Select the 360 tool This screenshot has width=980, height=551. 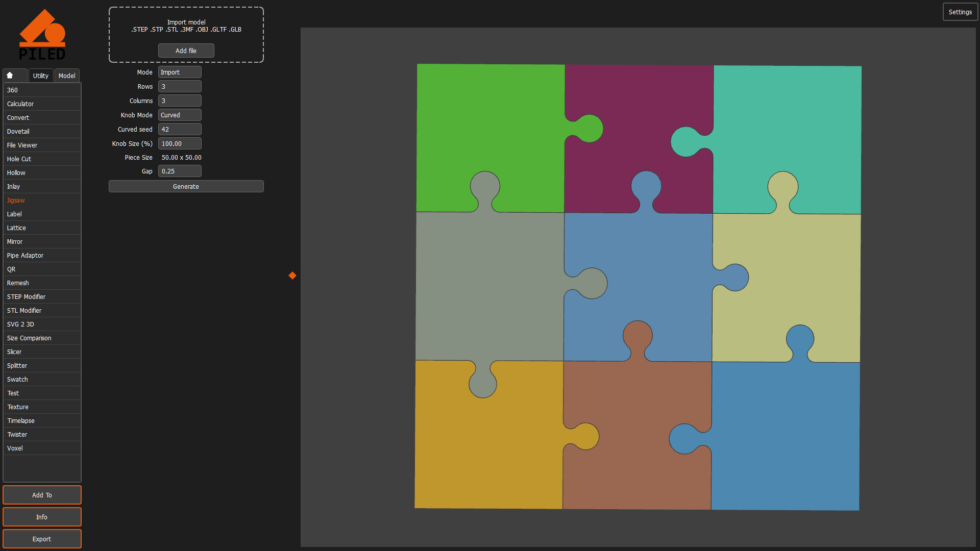coord(42,90)
